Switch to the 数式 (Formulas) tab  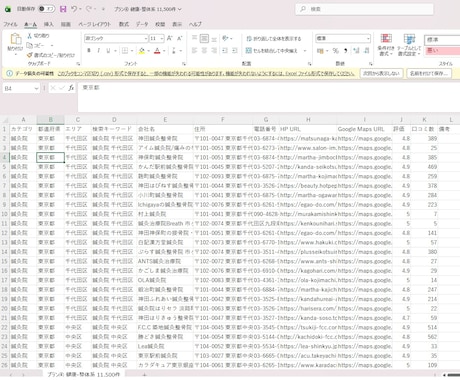pyautogui.click(x=124, y=24)
